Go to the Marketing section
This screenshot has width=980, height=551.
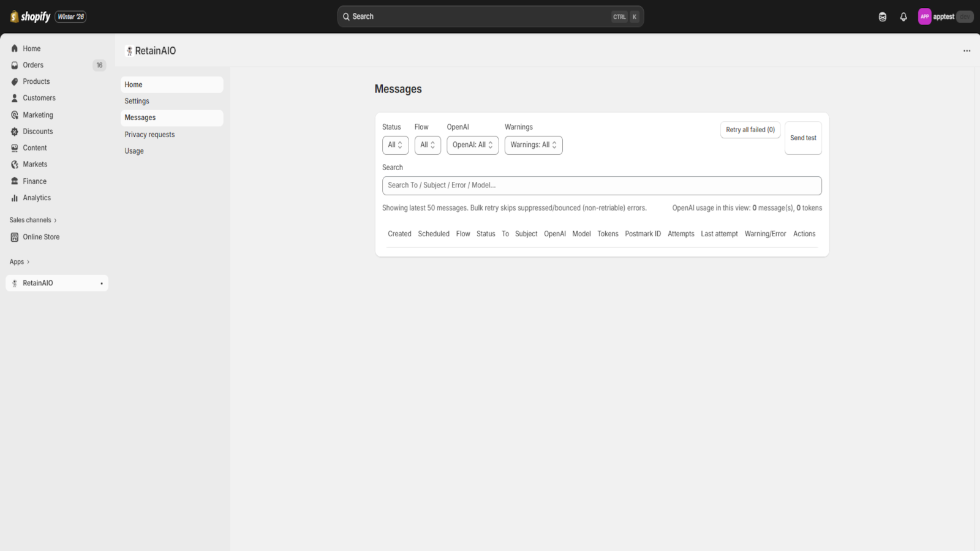tap(39, 114)
